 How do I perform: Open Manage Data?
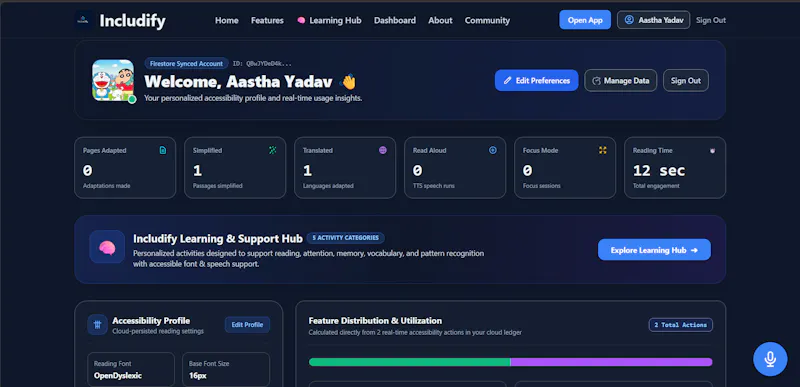pyautogui.click(x=620, y=81)
